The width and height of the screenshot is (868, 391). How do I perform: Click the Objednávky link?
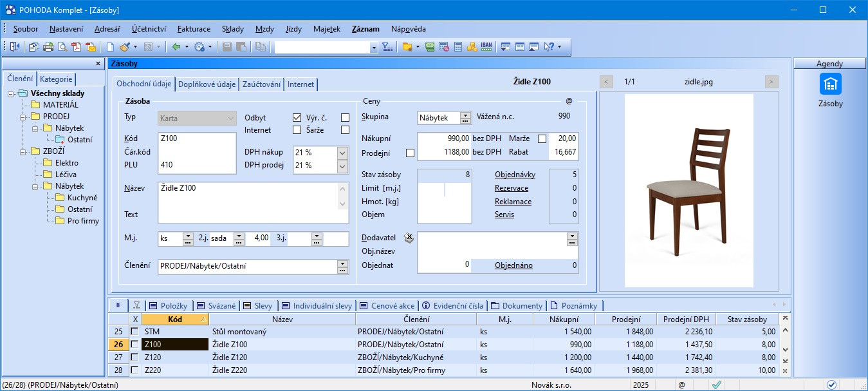pyautogui.click(x=515, y=175)
